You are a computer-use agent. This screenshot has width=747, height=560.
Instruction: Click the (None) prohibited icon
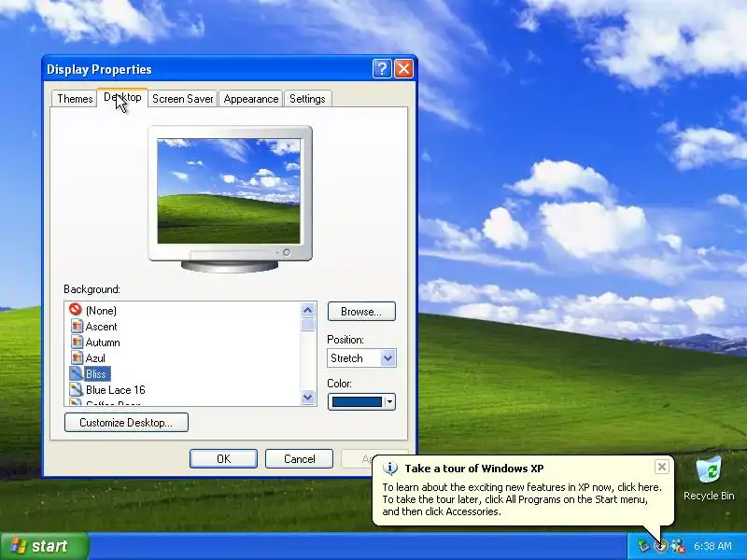[76, 310]
